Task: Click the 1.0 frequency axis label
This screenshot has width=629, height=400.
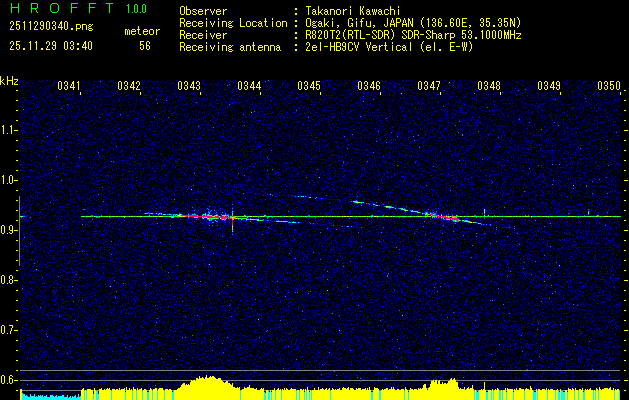Action: (9, 180)
